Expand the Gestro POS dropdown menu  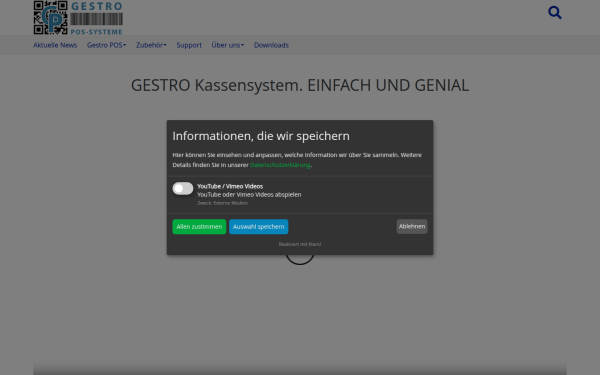point(106,45)
